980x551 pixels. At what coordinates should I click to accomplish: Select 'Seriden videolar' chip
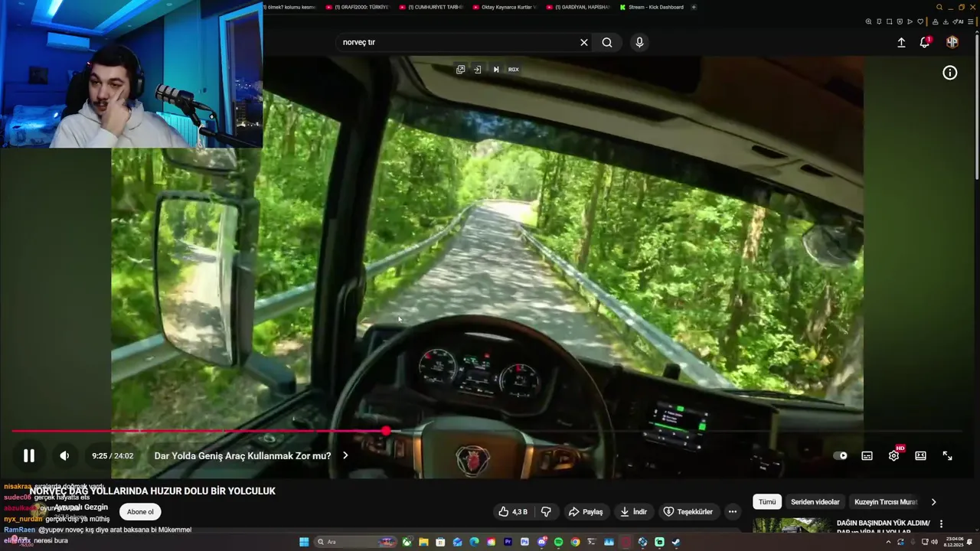(815, 502)
